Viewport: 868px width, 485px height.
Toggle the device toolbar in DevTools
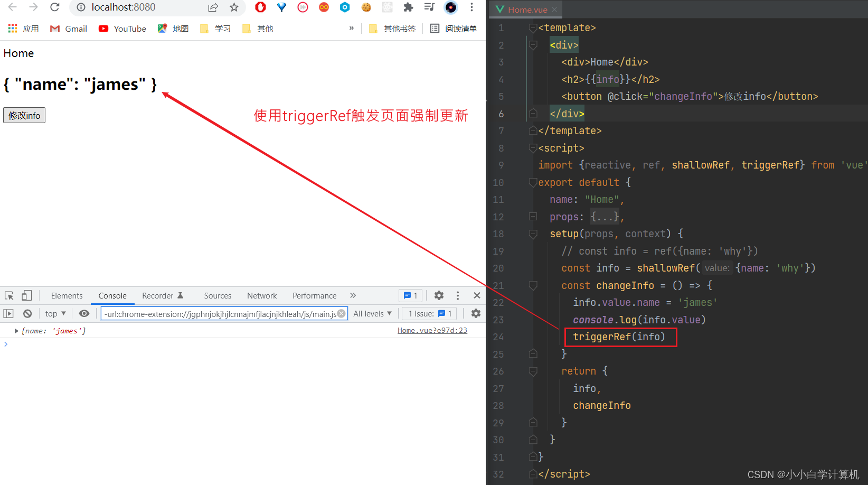click(26, 295)
